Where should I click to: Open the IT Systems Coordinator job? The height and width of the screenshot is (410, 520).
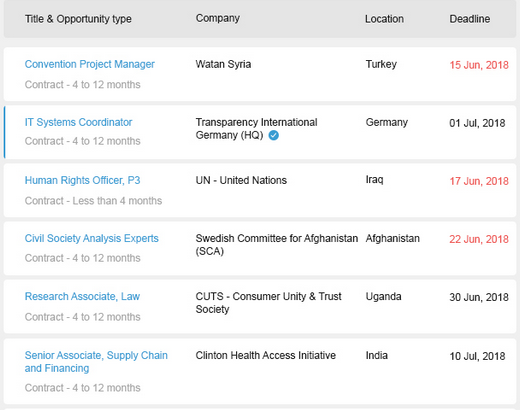click(x=78, y=122)
